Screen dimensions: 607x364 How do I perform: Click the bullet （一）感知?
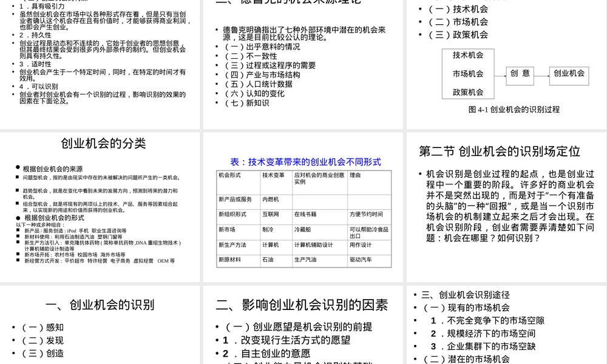42,328
